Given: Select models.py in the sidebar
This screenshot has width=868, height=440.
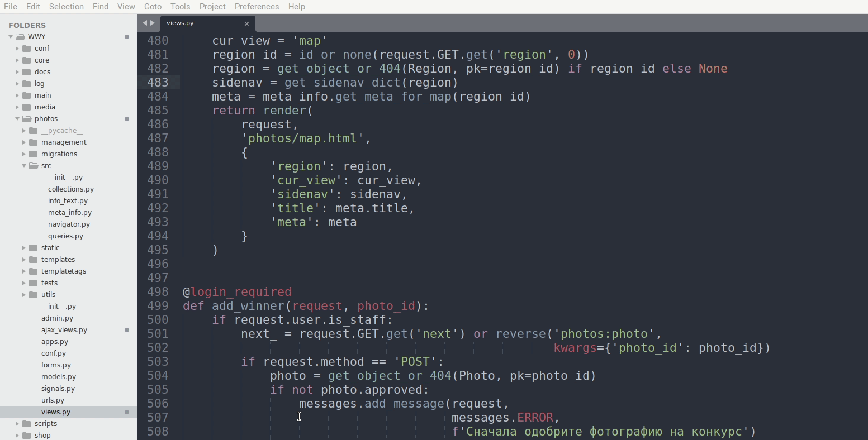Looking at the screenshot, I should point(58,376).
